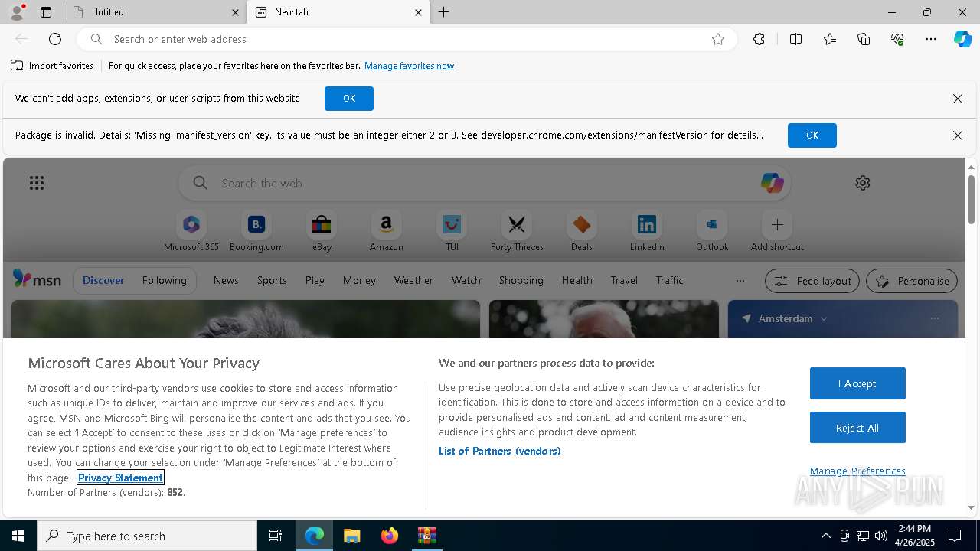Open Feed layout options
Viewport: 980px width, 551px height.
pyautogui.click(x=812, y=281)
